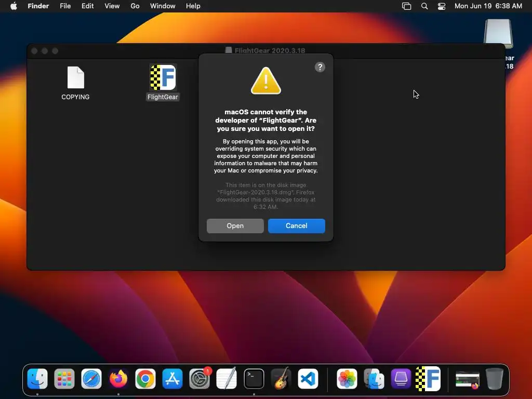
Task: Confirm opening FlightGear with Open button
Action: pyautogui.click(x=235, y=225)
